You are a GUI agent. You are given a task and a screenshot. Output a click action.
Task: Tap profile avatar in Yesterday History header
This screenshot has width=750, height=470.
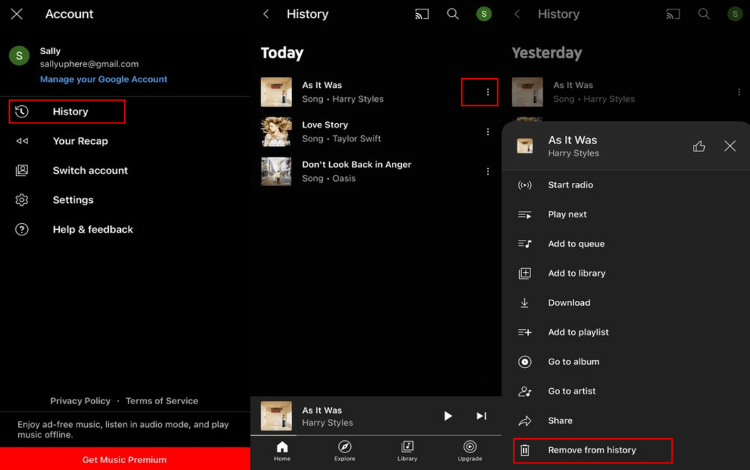(735, 14)
